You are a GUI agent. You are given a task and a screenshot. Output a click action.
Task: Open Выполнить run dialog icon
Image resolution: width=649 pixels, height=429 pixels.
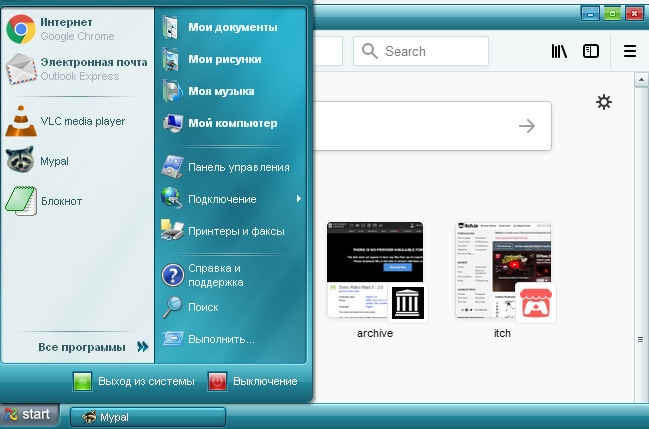pos(173,338)
